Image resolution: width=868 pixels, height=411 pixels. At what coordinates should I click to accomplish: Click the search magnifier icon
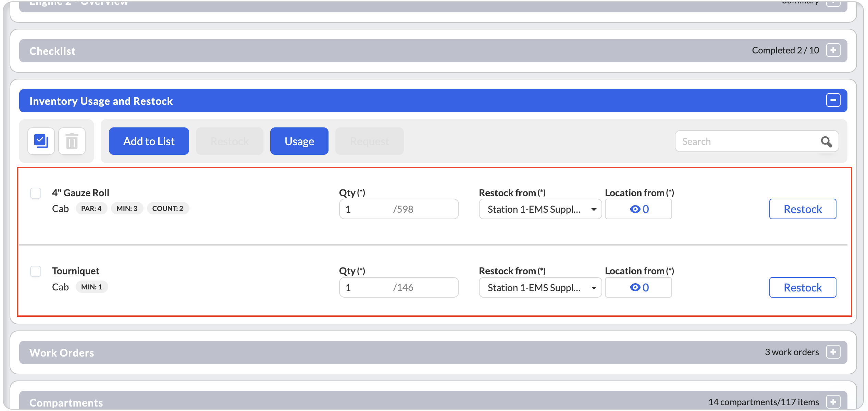point(827,141)
